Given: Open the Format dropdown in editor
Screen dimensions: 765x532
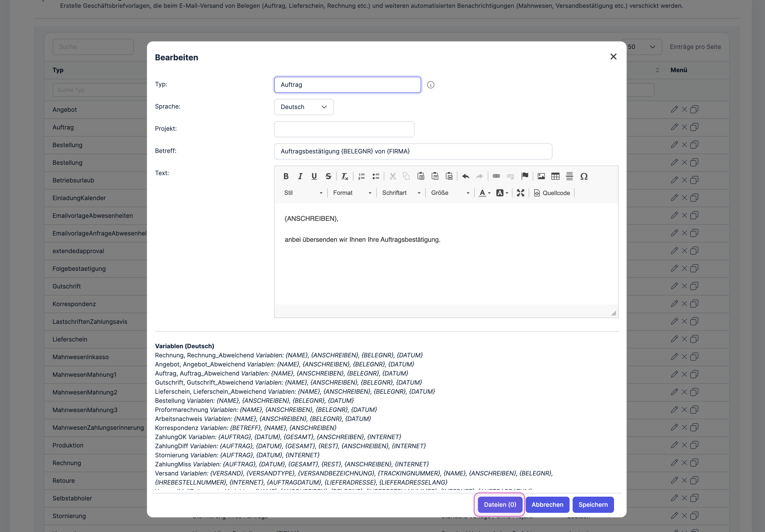Looking at the screenshot, I should 352,193.
